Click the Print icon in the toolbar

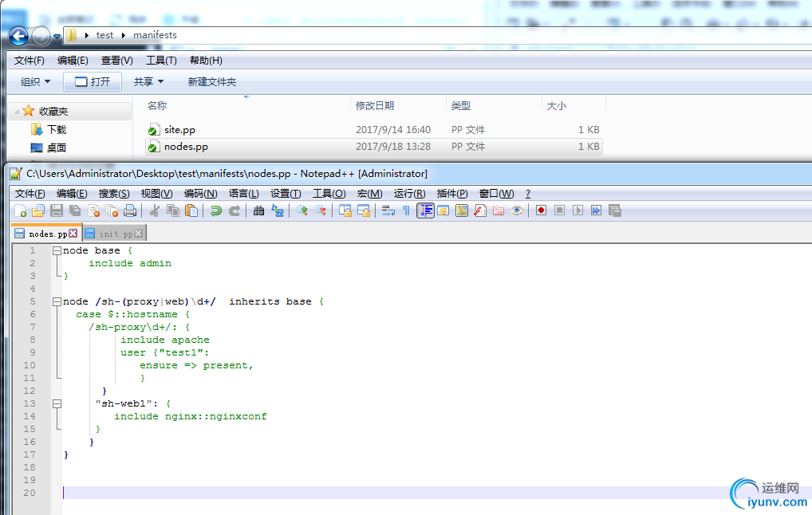[x=129, y=210]
